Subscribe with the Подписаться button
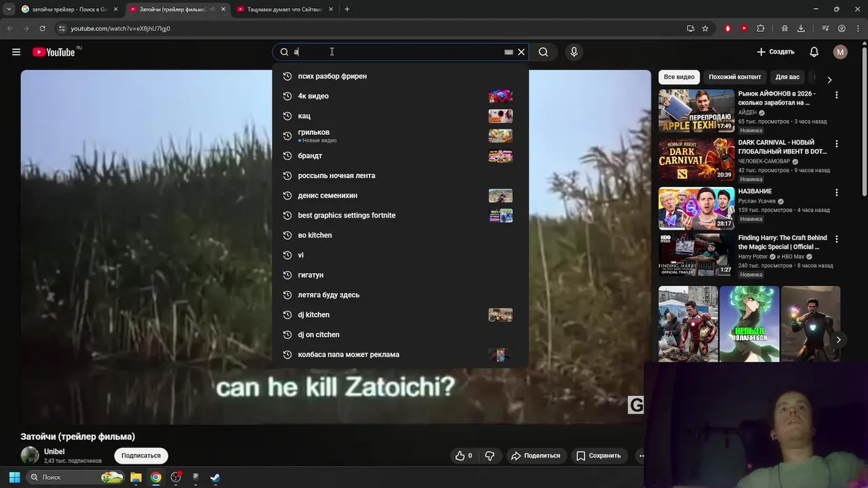This screenshot has height=488, width=868. tap(141, 455)
